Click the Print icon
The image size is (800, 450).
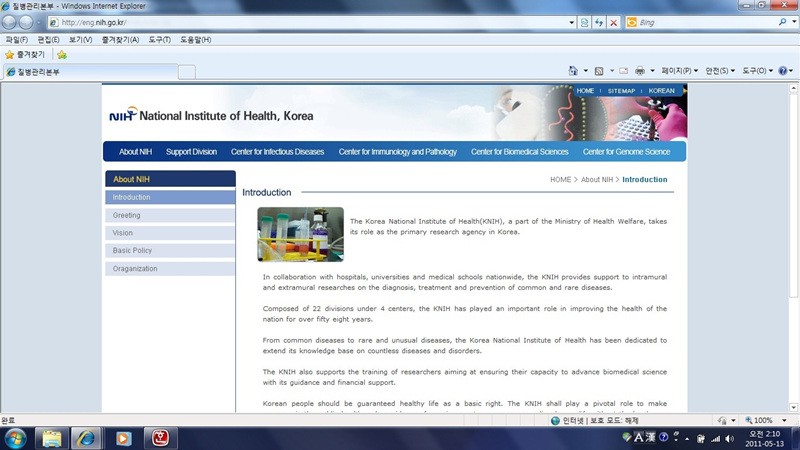point(640,71)
